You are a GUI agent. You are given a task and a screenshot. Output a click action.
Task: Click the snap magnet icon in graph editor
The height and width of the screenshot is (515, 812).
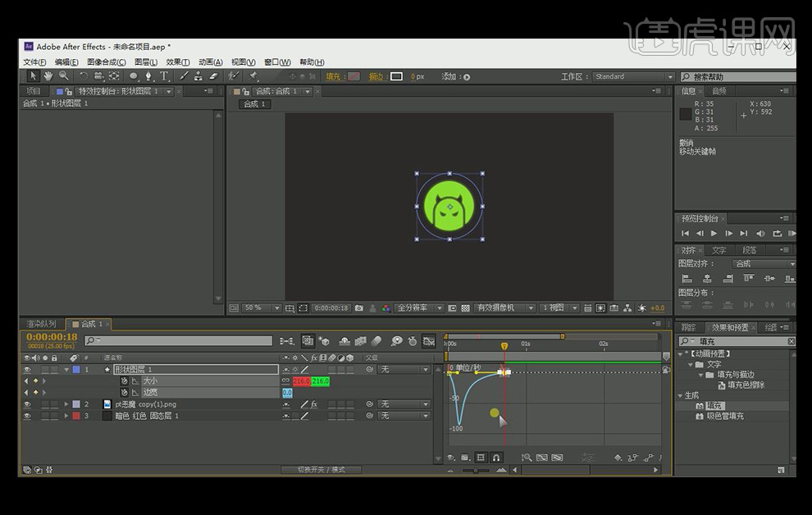496,458
